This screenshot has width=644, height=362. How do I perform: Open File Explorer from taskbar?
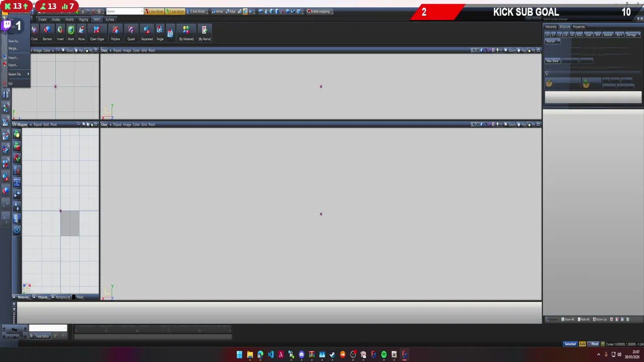(x=250, y=354)
